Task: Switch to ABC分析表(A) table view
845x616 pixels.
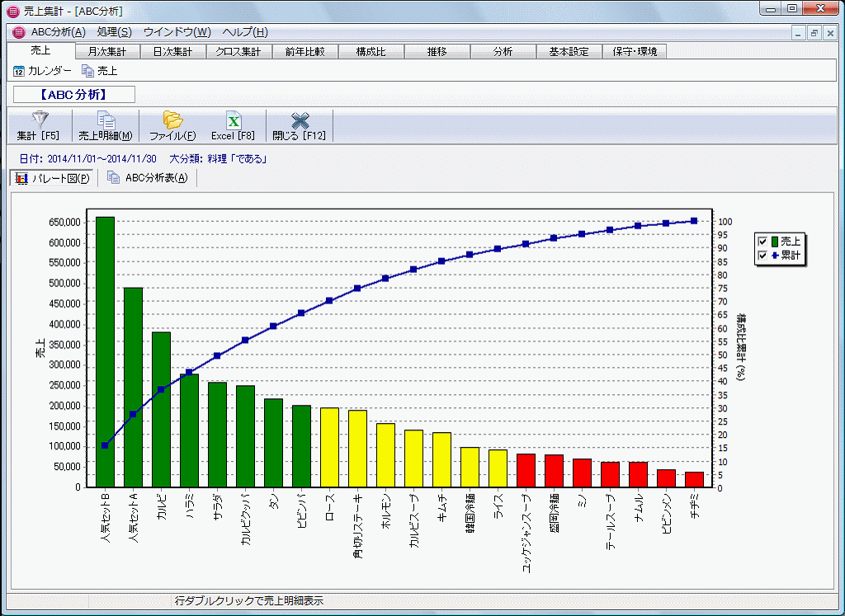Action: (148, 177)
